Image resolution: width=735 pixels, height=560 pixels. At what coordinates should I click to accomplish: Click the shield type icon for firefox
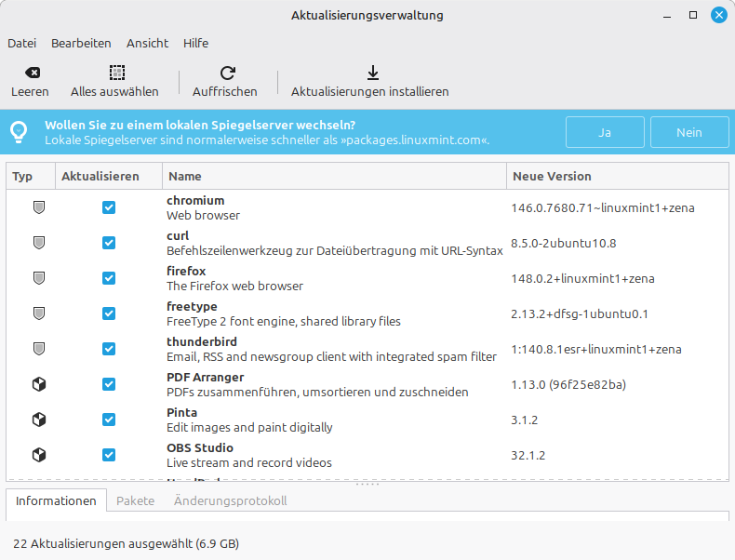(39, 278)
